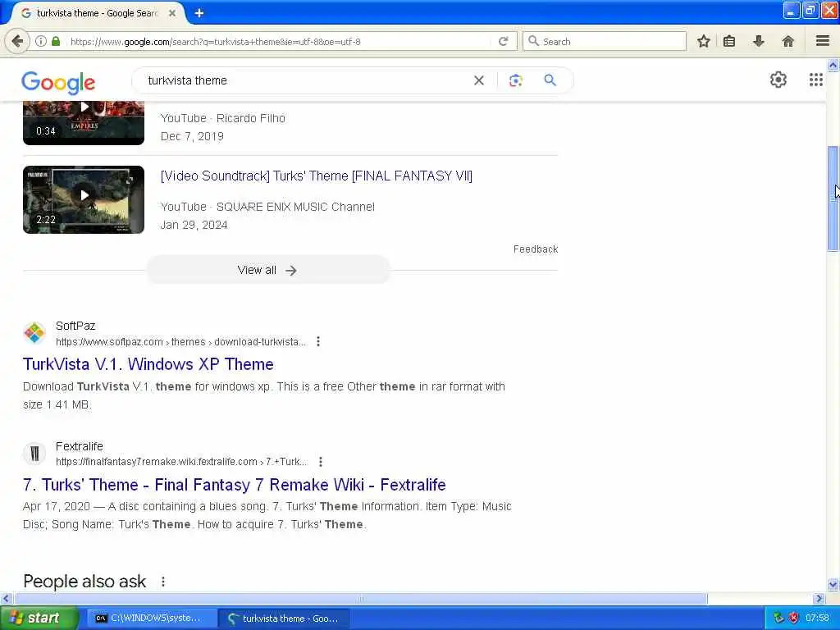Open People also ask options menu
The image size is (840, 630).
pyautogui.click(x=163, y=582)
